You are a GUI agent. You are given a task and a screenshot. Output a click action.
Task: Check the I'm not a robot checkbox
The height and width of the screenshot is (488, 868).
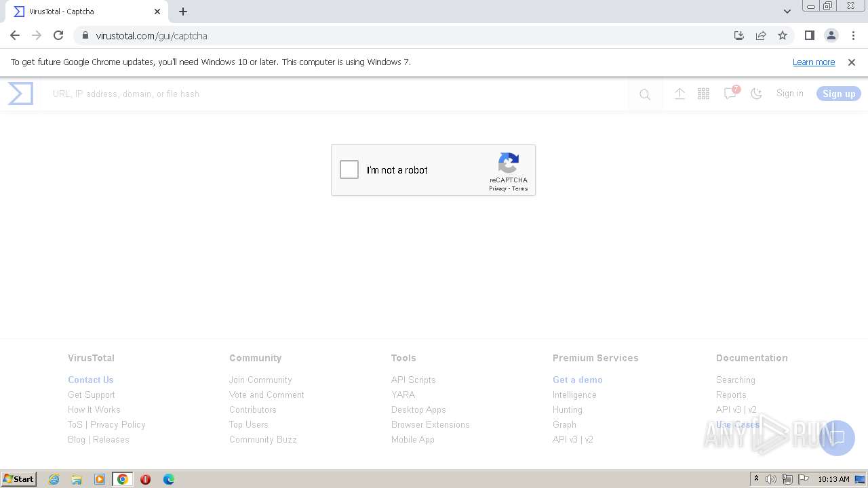pyautogui.click(x=349, y=169)
